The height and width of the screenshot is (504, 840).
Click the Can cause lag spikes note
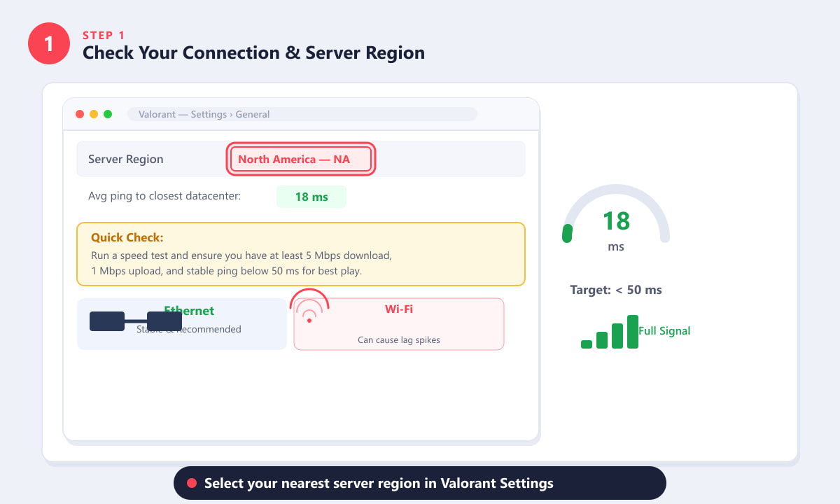coord(399,340)
